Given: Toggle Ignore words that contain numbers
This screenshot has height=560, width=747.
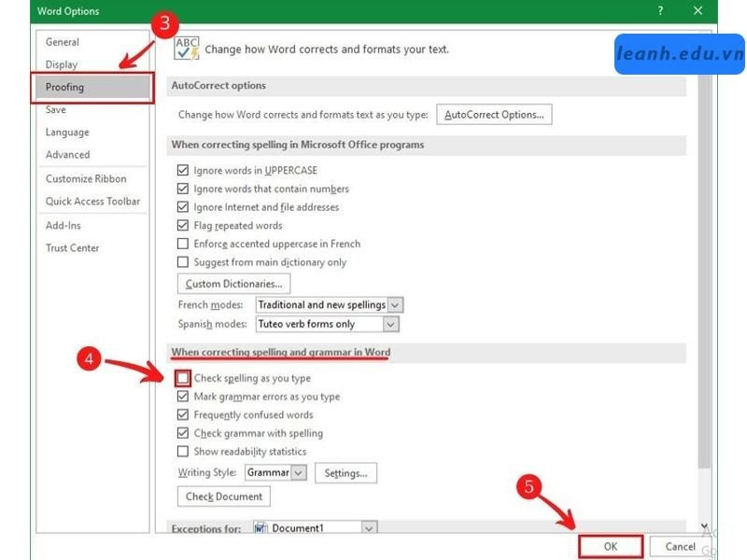Looking at the screenshot, I should (182, 189).
